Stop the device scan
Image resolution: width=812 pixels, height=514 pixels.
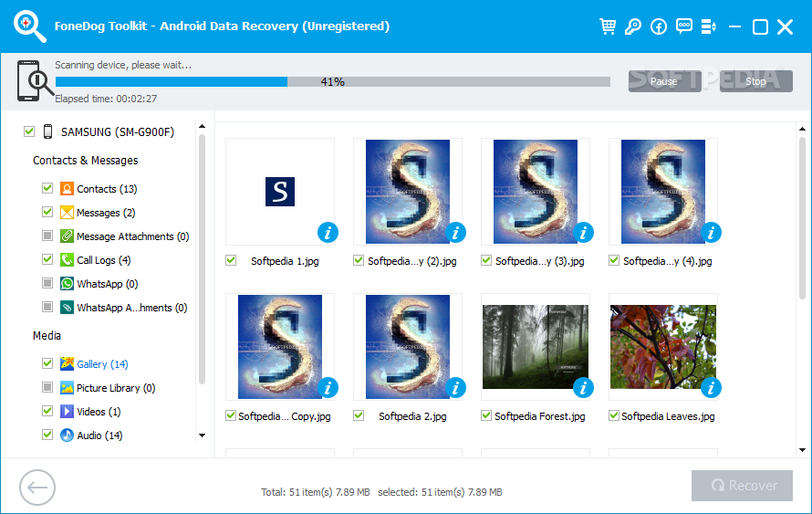pyautogui.click(x=755, y=81)
